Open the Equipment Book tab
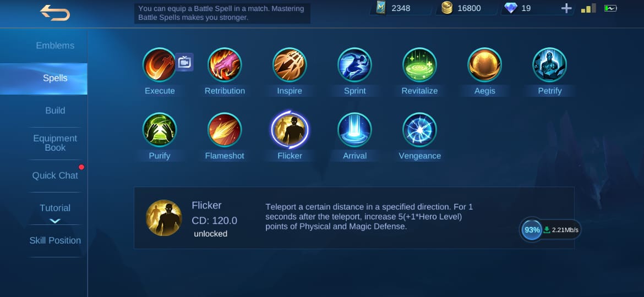Viewport: 644px width, 297px height. tap(55, 143)
